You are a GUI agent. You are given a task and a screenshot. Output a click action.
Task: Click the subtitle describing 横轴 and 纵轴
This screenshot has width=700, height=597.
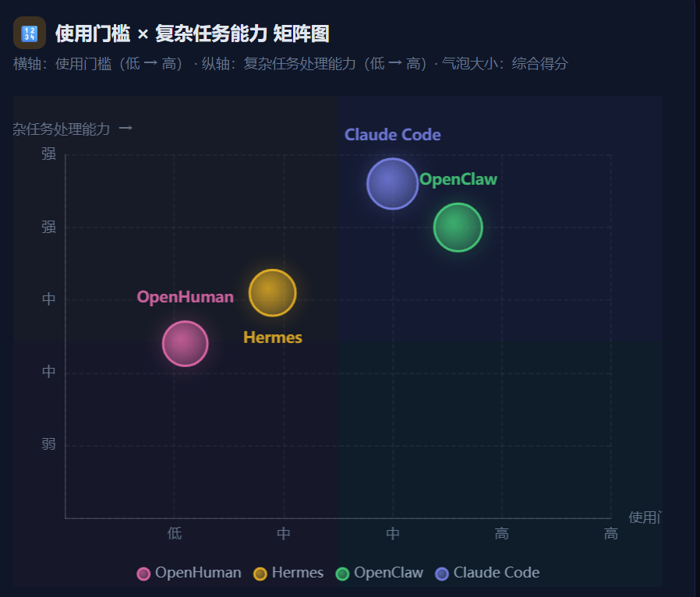(x=290, y=64)
